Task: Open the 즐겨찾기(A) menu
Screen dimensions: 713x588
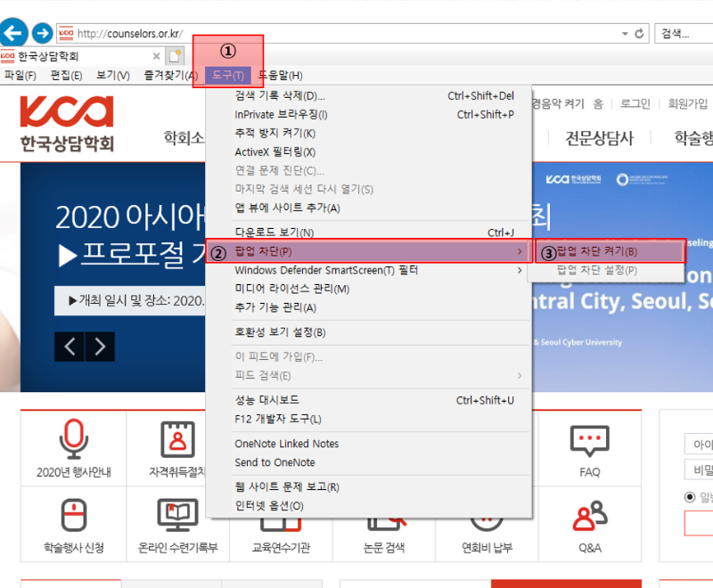Action: point(170,76)
